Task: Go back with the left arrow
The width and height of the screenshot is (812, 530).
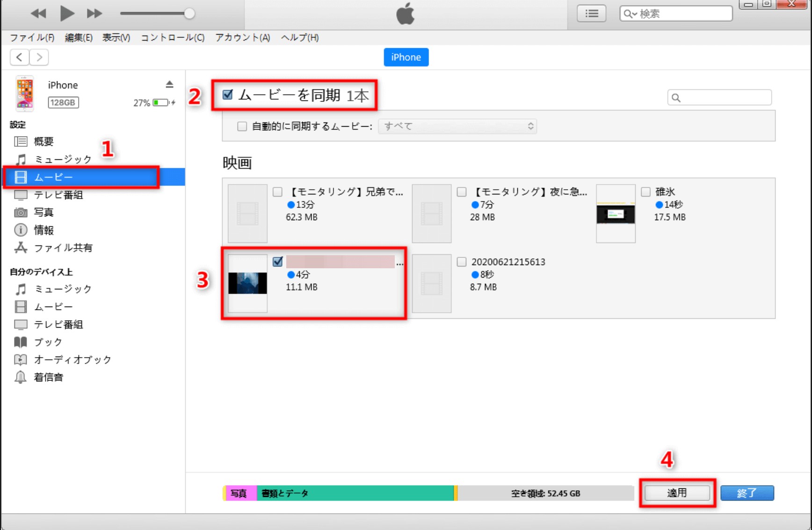Action: click(19, 57)
